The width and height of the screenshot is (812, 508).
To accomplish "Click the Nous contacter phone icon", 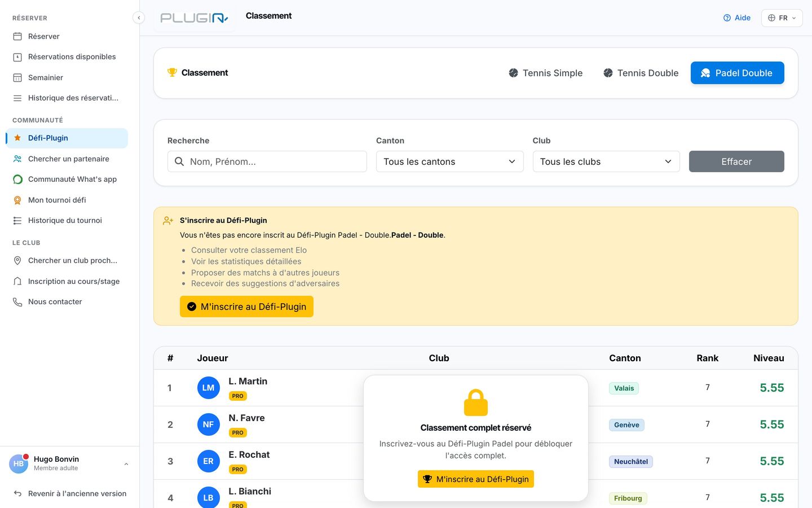I will 17,302.
